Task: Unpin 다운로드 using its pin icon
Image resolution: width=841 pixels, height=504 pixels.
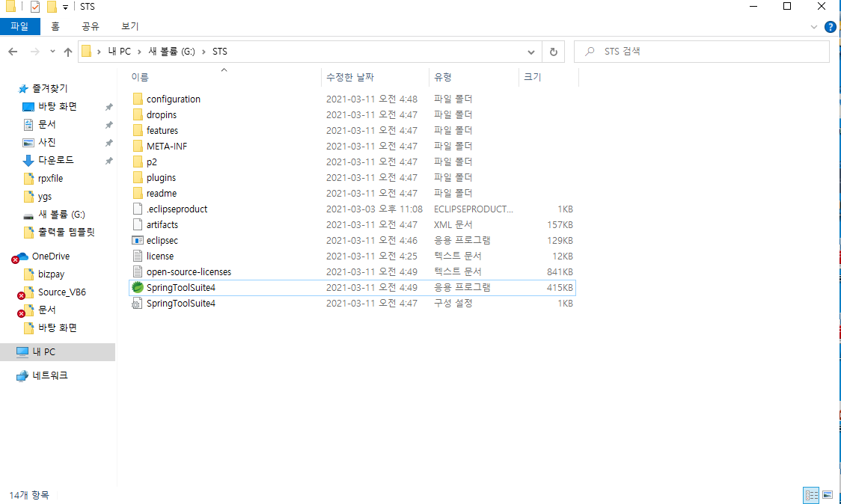Action: pos(109,161)
